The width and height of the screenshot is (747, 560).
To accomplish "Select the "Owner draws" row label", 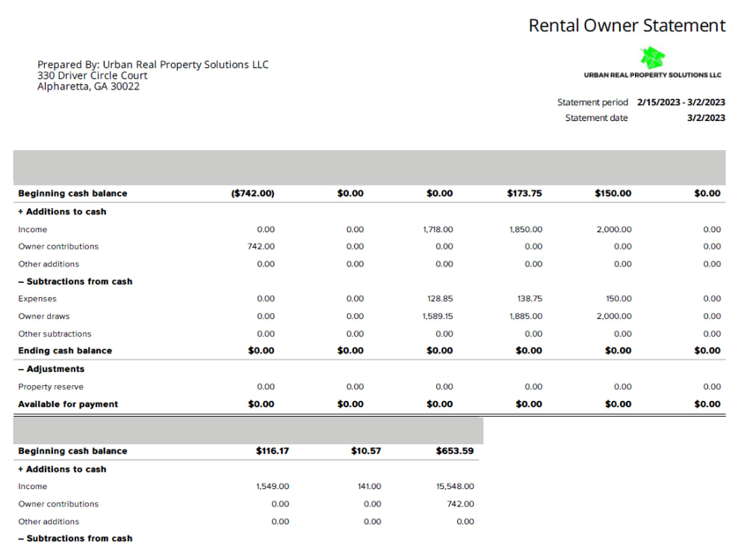I will tap(44, 317).
